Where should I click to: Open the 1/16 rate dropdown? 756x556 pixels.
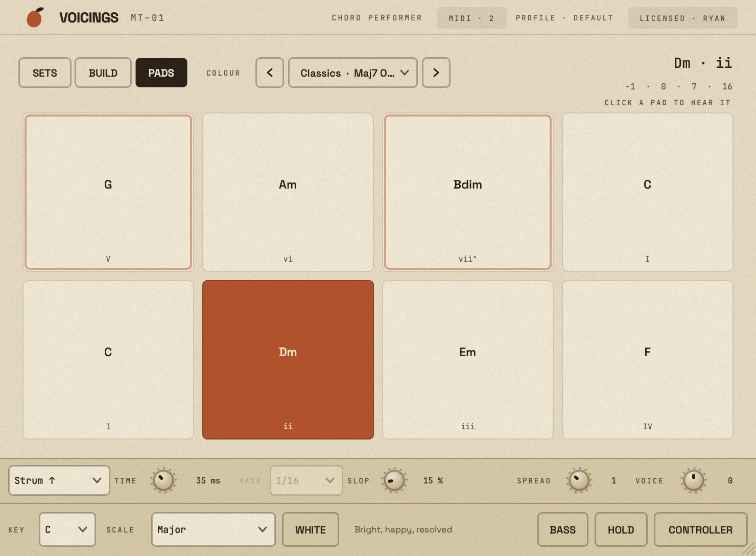pos(306,480)
